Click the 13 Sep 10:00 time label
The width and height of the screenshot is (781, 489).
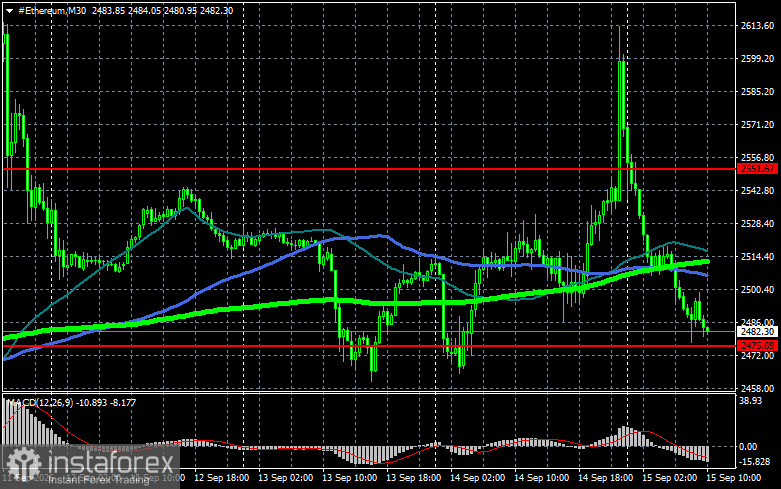pyautogui.click(x=349, y=478)
